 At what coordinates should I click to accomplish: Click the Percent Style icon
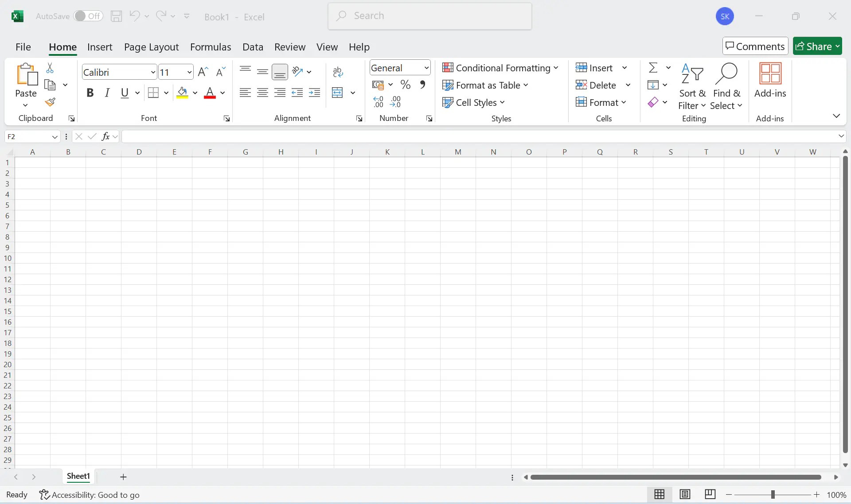[405, 85]
